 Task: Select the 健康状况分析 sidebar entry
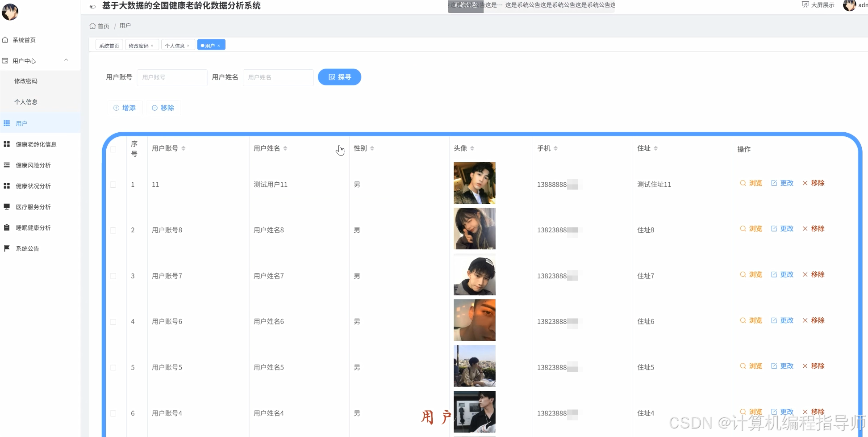(33, 185)
